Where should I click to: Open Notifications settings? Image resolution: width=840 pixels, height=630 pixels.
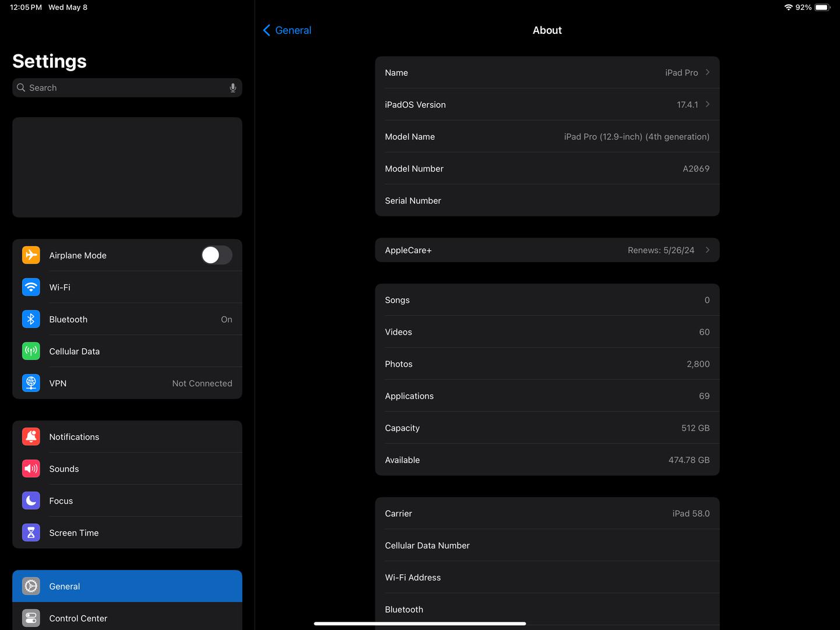(127, 436)
